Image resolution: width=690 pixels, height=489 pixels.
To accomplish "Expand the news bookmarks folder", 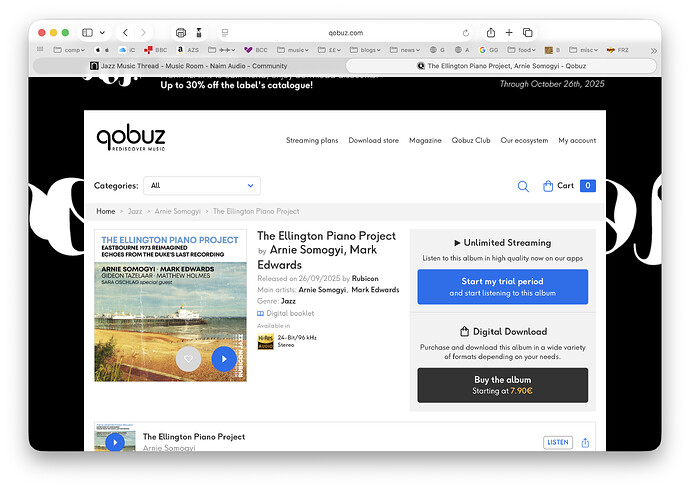I will click(x=405, y=50).
